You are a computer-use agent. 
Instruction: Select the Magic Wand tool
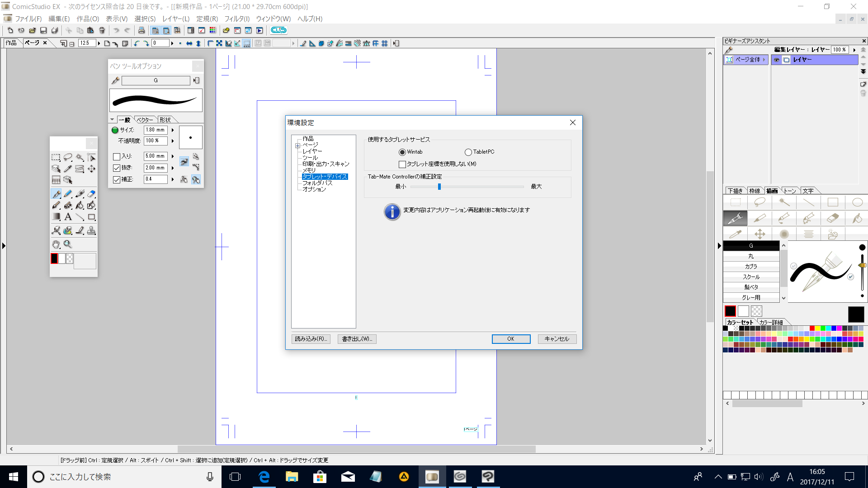click(80, 157)
